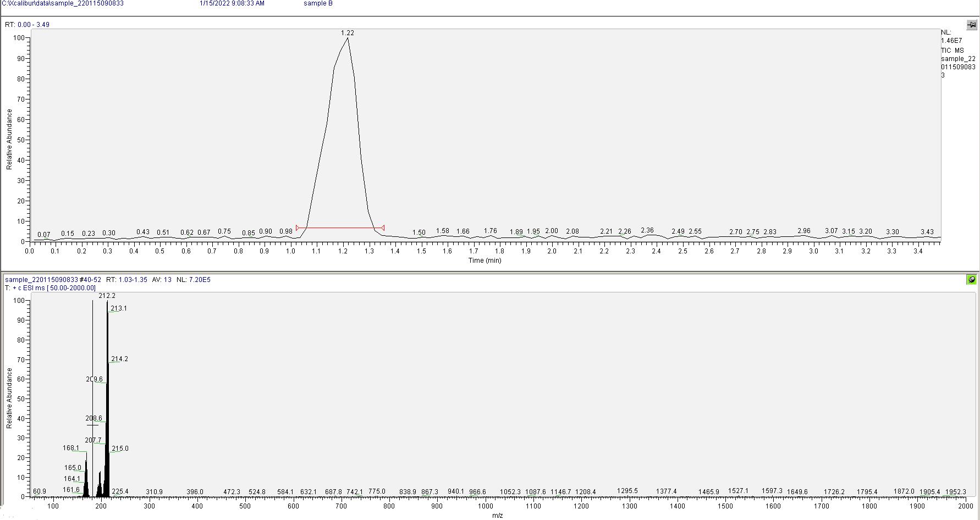Toggle the green pin on spectrum pane

tap(972, 280)
